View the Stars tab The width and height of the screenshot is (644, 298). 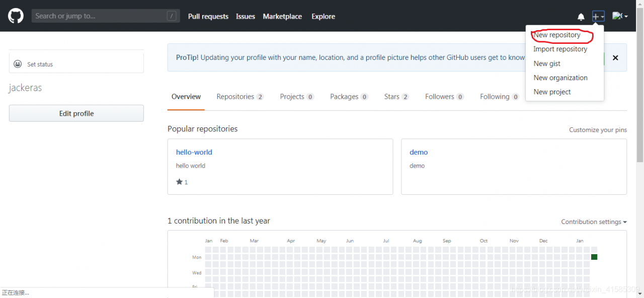396,97
